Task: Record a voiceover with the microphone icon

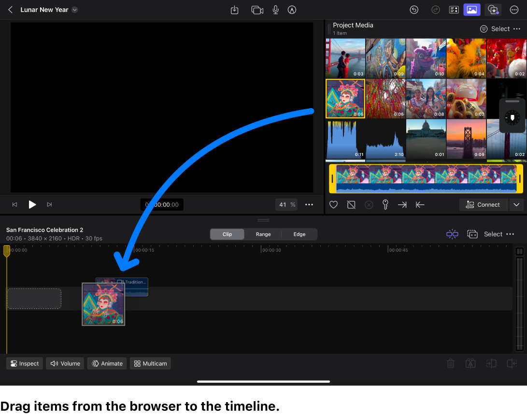Action: [x=276, y=10]
